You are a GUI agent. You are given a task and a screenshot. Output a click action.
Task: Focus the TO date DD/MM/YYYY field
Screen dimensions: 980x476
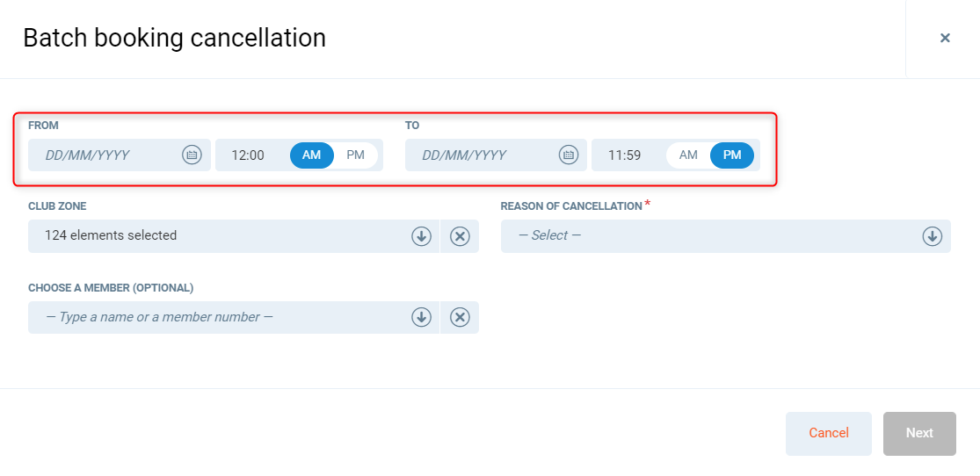tap(482, 155)
